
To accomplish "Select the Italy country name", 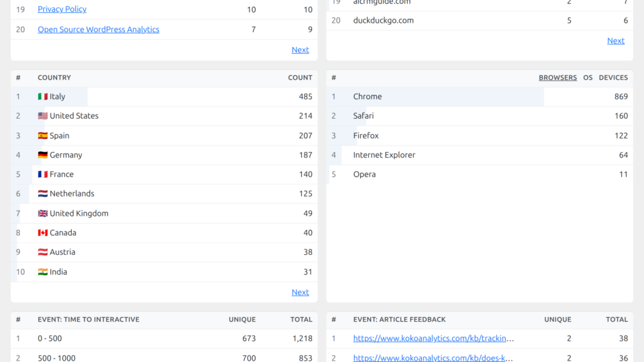I will click(x=58, y=97).
